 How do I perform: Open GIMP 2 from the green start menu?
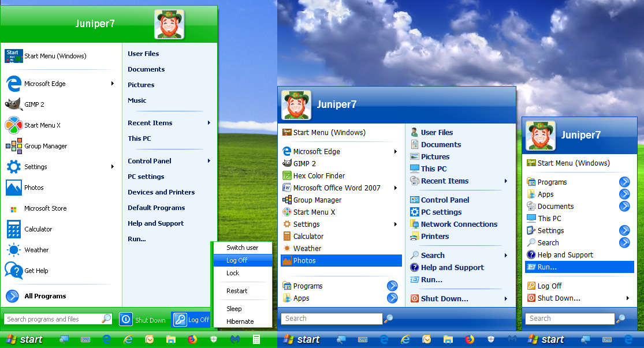pyautogui.click(x=34, y=104)
